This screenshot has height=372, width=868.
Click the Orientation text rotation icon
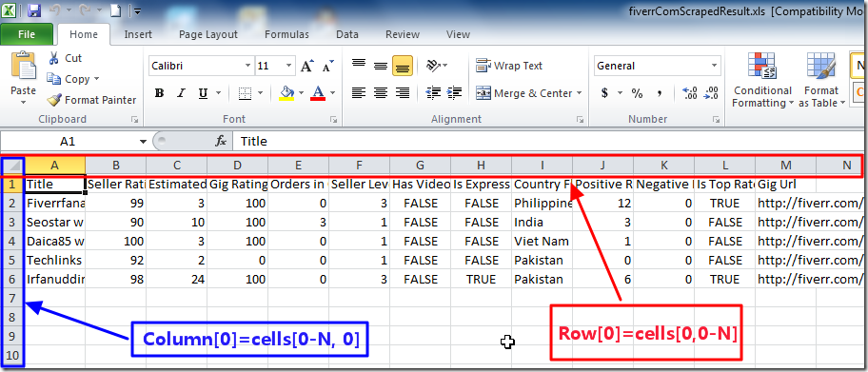(x=433, y=66)
